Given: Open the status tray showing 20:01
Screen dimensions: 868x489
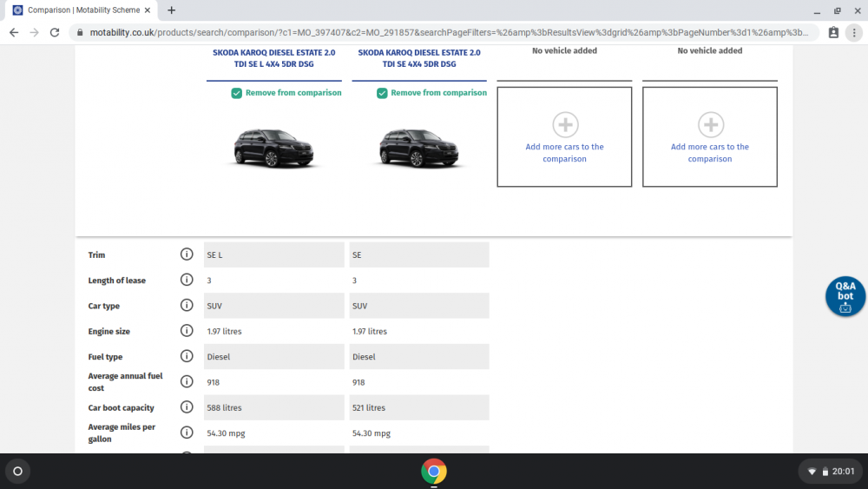Looking at the screenshot, I should (x=831, y=472).
